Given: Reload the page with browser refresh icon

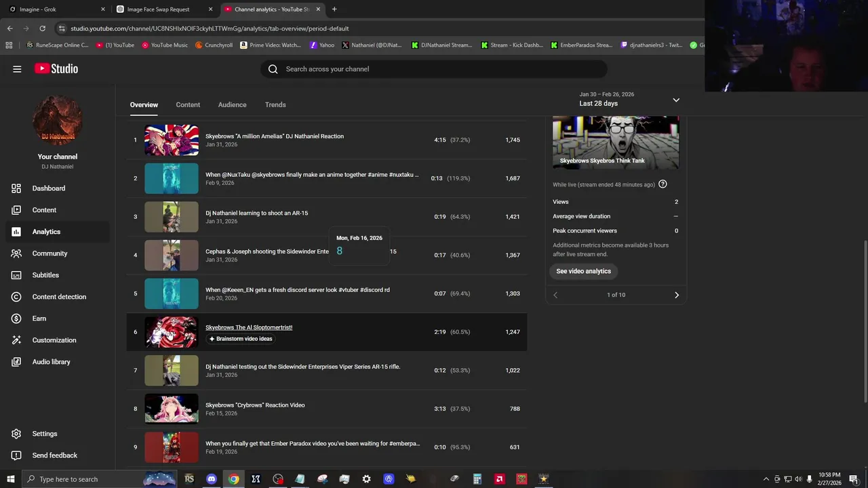Looking at the screenshot, I should [x=42, y=28].
